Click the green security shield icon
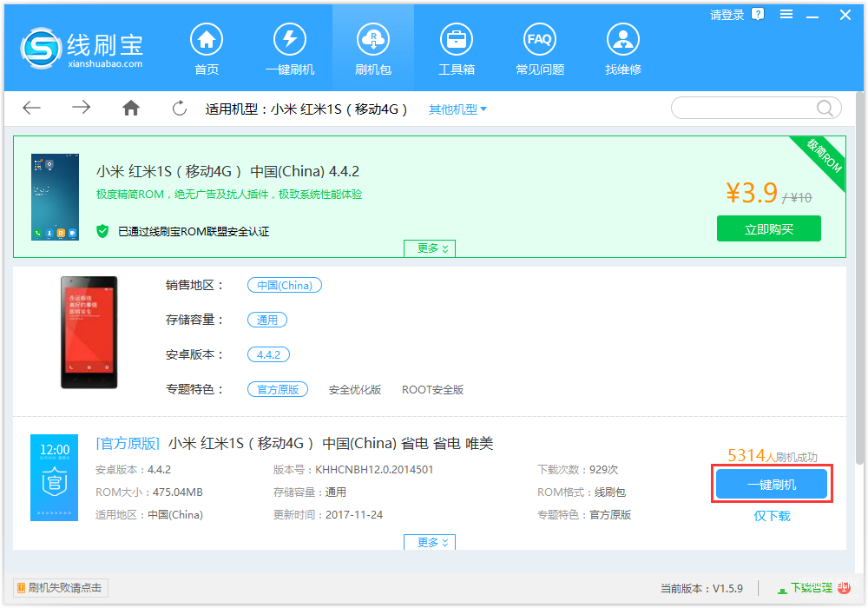868x608 pixels. [x=102, y=231]
